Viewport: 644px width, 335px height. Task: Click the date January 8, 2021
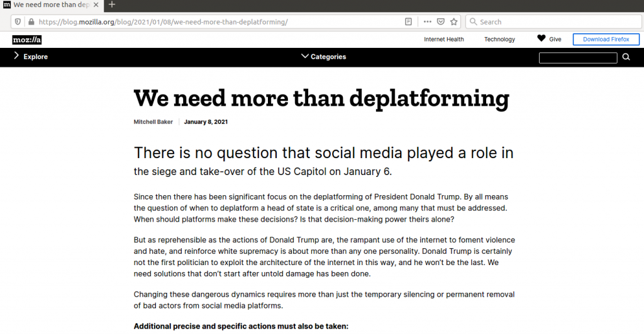pos(206,122)
